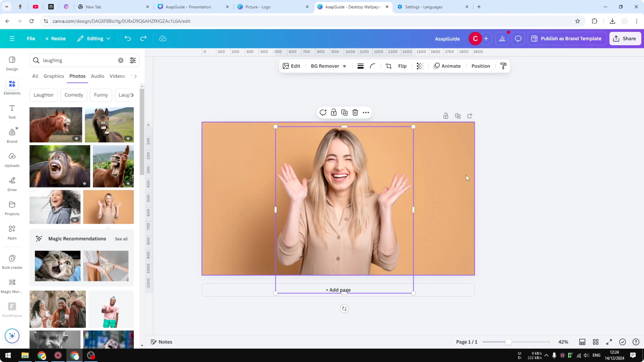
Task: Click the Share button
Action: click(x=625, y=38)
